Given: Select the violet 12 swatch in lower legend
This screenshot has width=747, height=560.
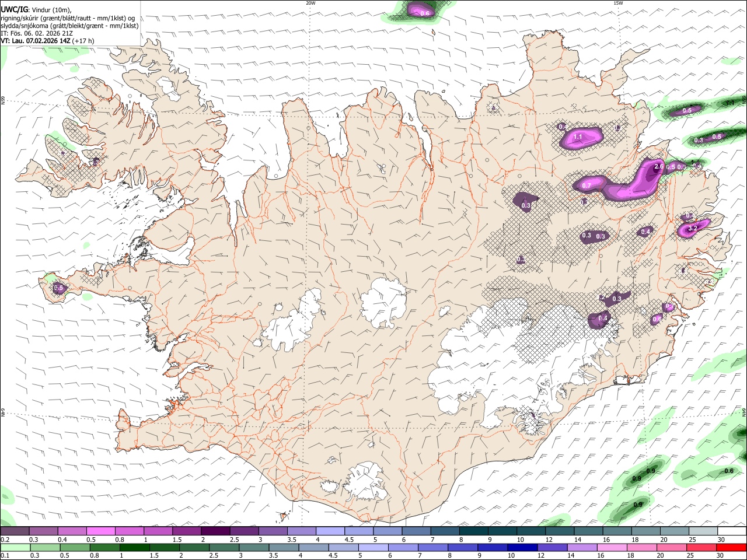Looking at the screenshot, I should (552, 547).
